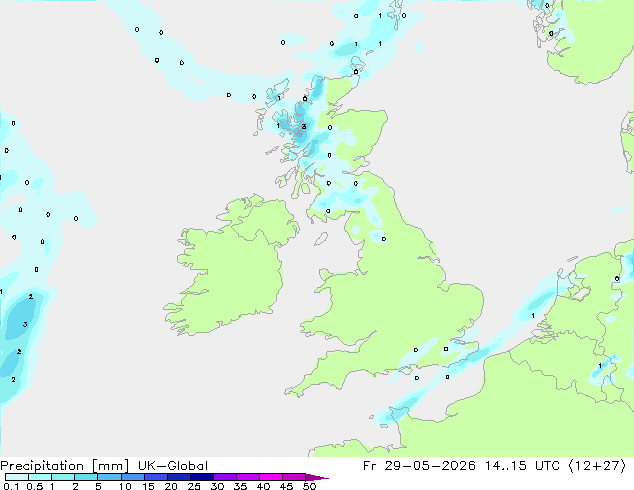Click the '14..15 UTC' time label
Image resolution: width=634 pixels, height=490 pixels.
522,466
